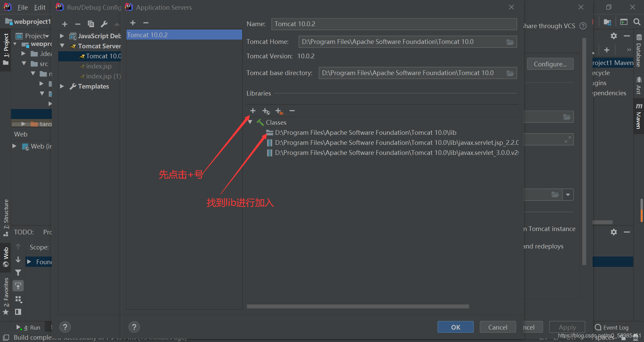Select the javax.servlet.jsp jar entry

[392, 142]
